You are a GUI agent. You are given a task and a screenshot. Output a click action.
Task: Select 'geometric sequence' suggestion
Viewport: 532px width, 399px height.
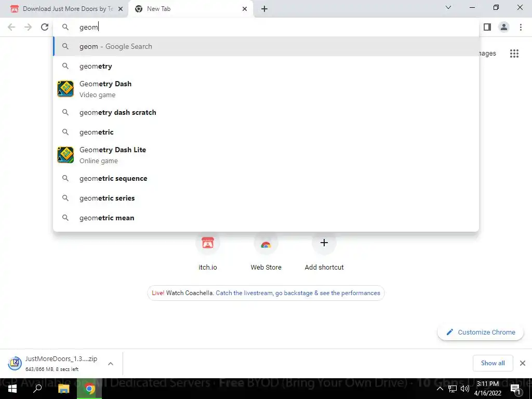[266, 179]
